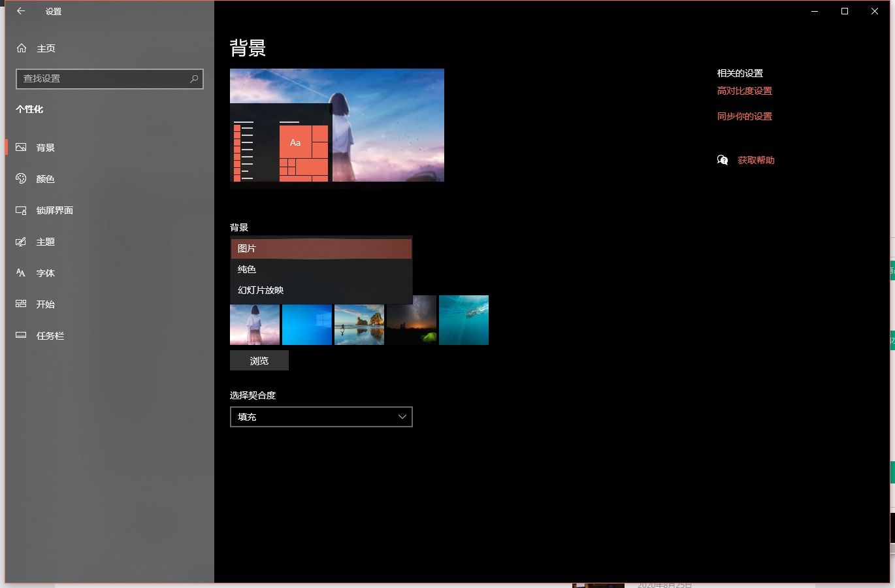The image size is (895, 588).
Task: Choose 纯色 in background dropdown list
Action: pyautogui.click(x=321, y=269)
